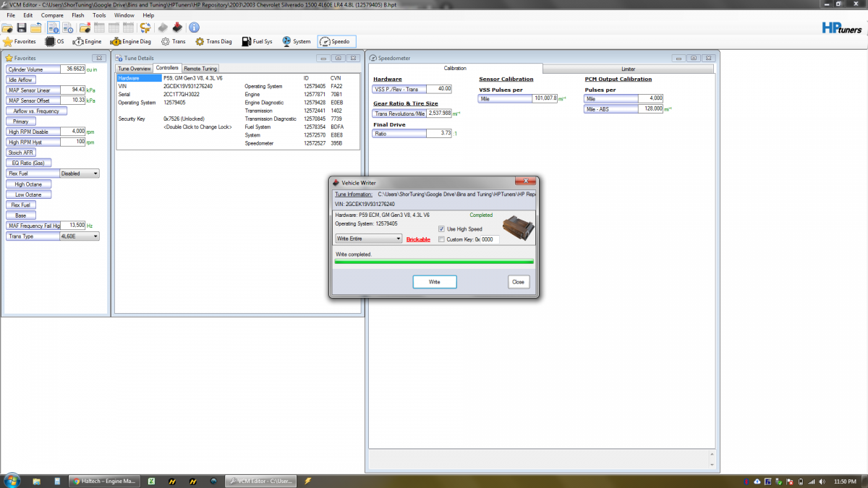Switch to the Tune Overview tab

coord(135,69)
